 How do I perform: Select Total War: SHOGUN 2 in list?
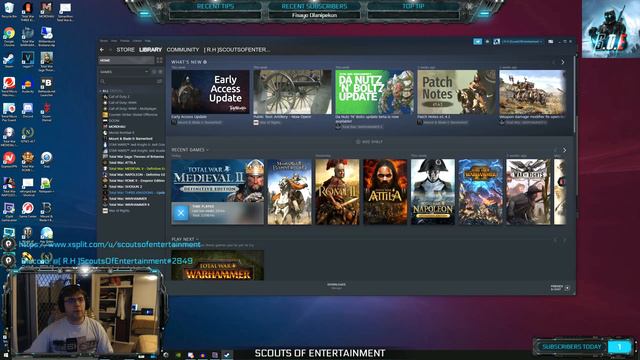tap(125, 187)
